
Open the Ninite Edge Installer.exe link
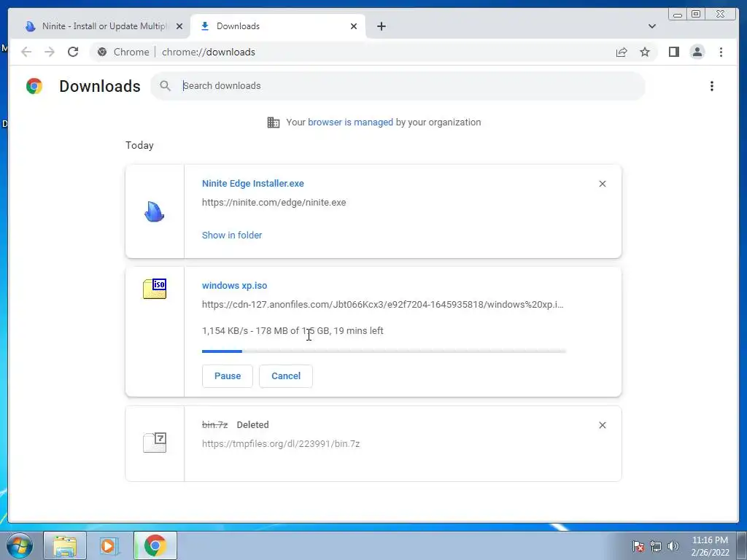(253, 183)
